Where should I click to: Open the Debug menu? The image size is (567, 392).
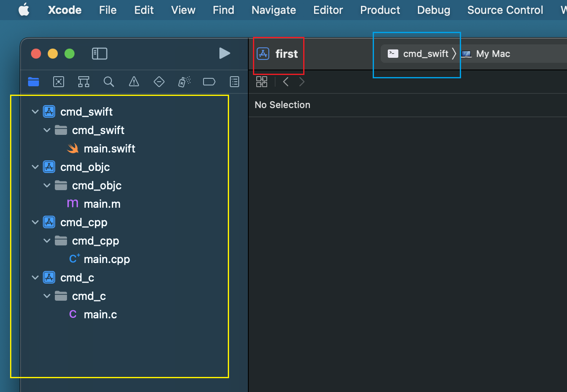433,10
